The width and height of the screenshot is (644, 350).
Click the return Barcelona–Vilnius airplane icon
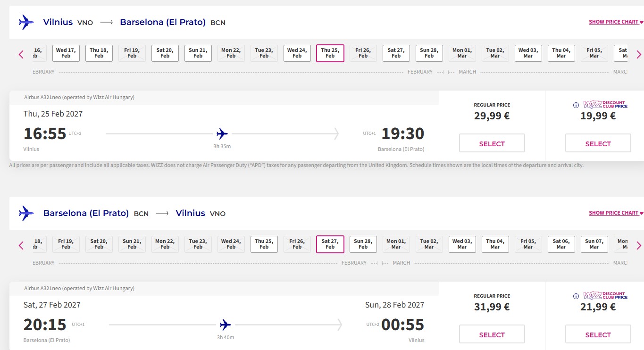26,213
